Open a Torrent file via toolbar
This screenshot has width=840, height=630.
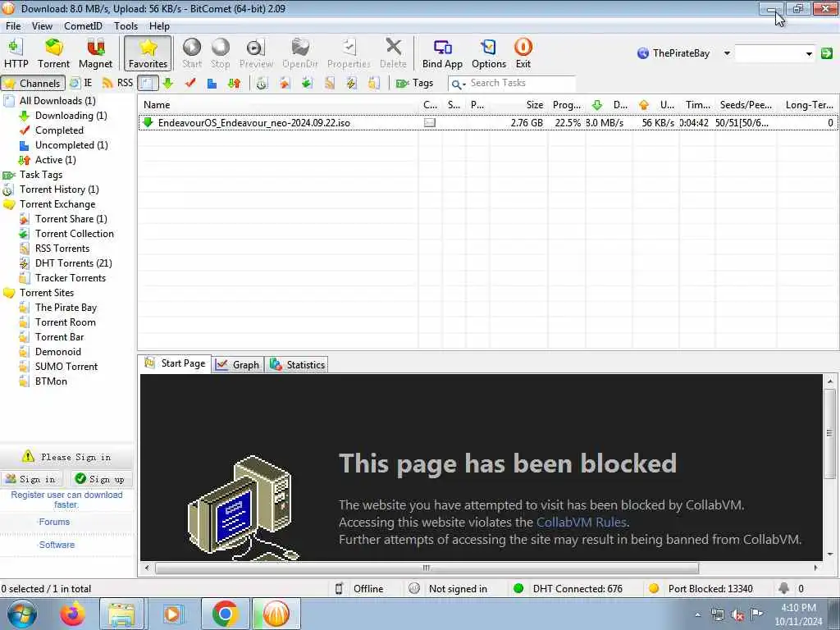tap(53, 53)
